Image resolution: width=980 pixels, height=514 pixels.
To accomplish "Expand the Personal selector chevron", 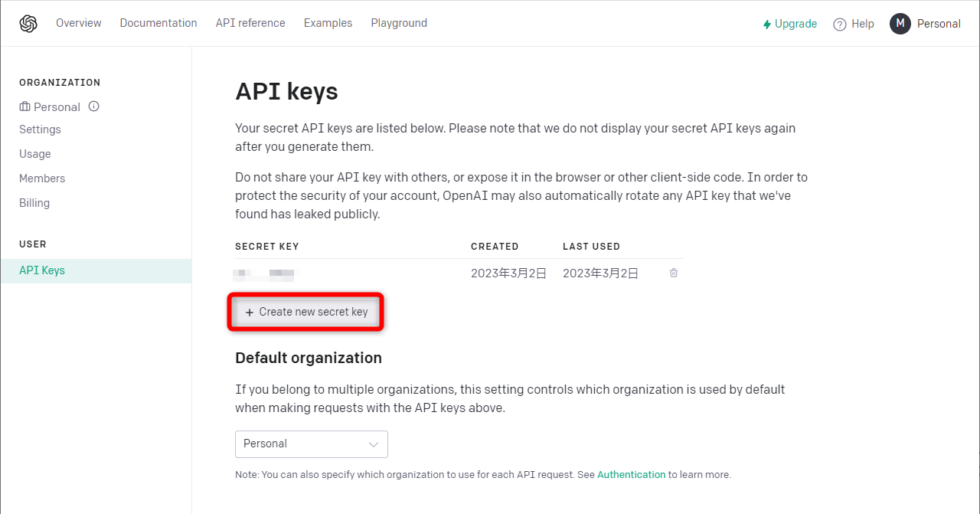I will coord(373,444).
